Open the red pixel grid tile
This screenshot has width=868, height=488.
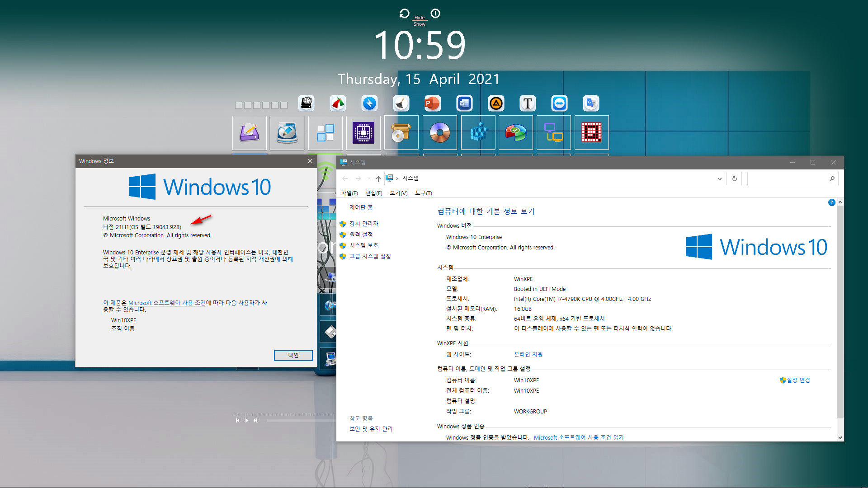tap(592, 132)
